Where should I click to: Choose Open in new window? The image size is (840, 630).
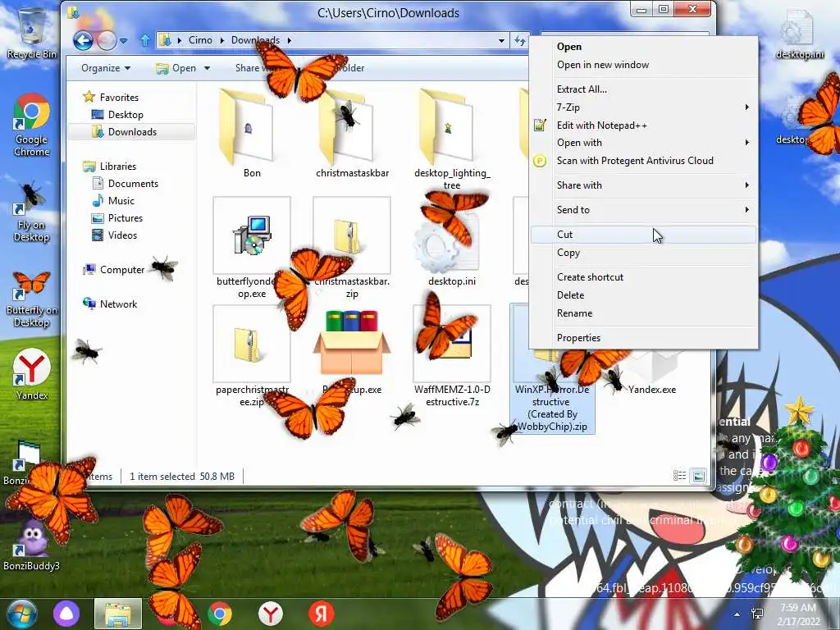644,65
